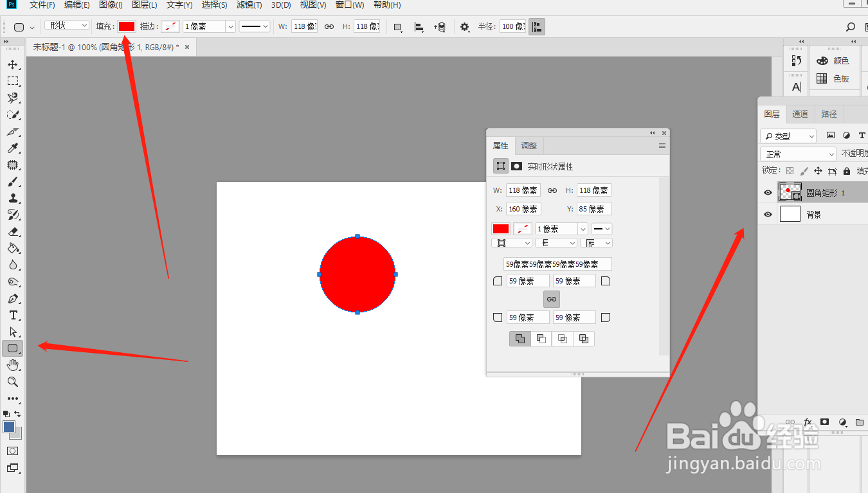Select the Hand tool
The width and height of the screenshot is (868, 493).
coord(13,365)
